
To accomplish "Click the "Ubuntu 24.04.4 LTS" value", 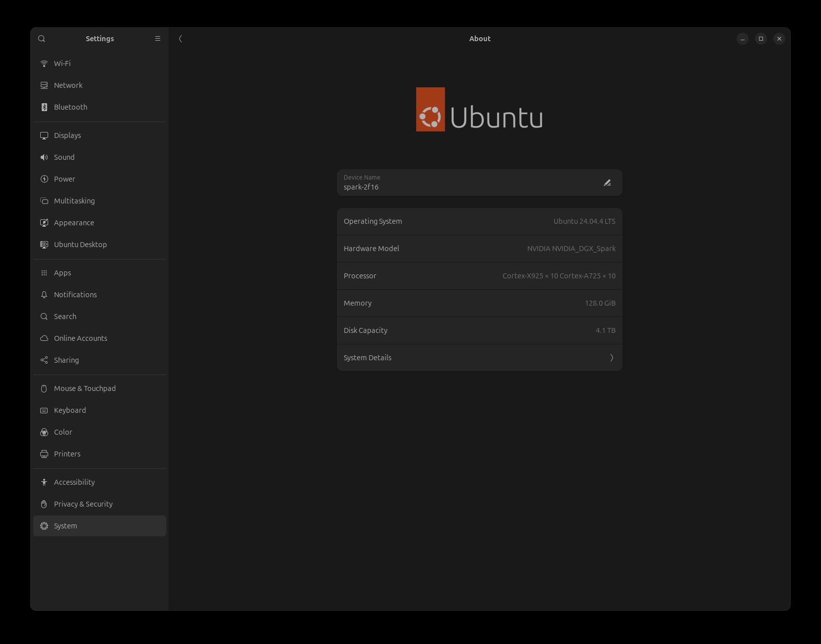I will pos(584,221).
